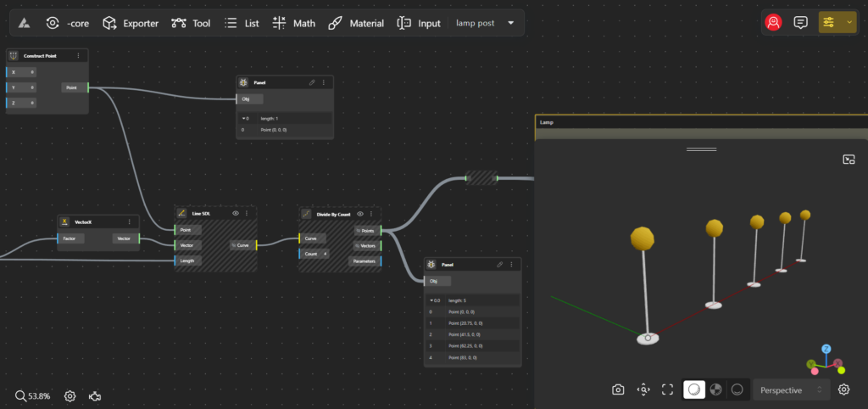The image size is (868, 409).
Task: Click the engine icon in bottom-left
Action: pyautogui.click(x=95, y=396)
